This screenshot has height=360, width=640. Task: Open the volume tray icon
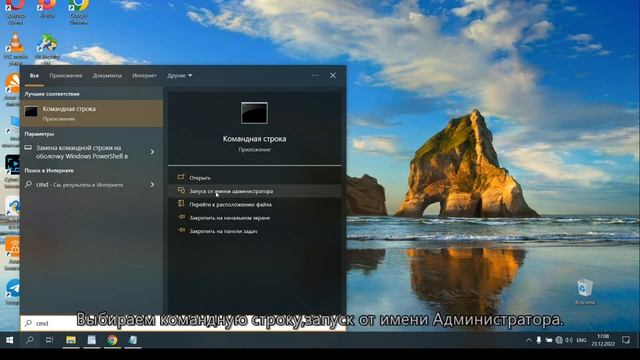click(569, 340)
